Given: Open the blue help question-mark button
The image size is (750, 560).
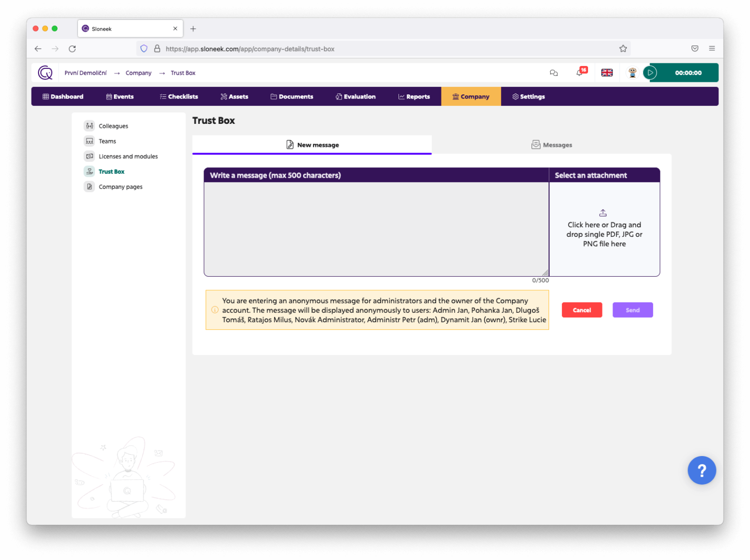Looking at the screenshot, I should 701,470.
